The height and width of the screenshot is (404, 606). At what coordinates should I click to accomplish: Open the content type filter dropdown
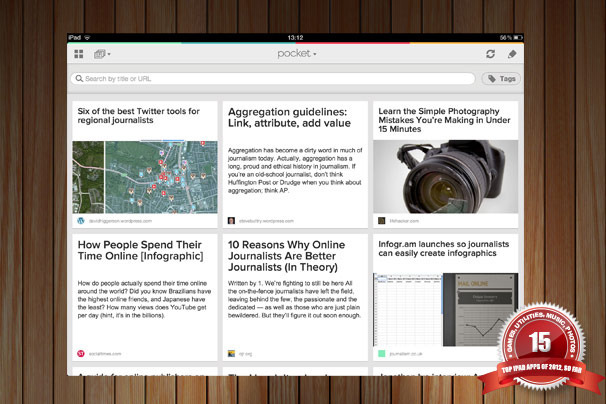click(102, 54)
